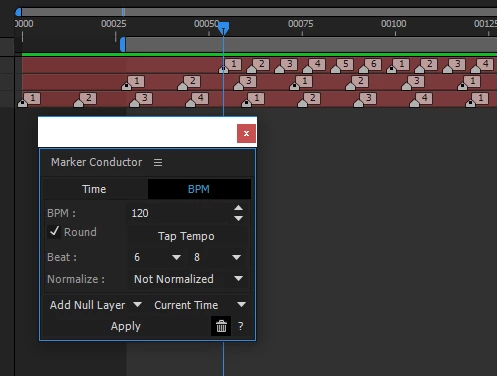Click the 00025 frame label on ruler
This screenshot has width=497, height=376.
(x=114, y=24)
